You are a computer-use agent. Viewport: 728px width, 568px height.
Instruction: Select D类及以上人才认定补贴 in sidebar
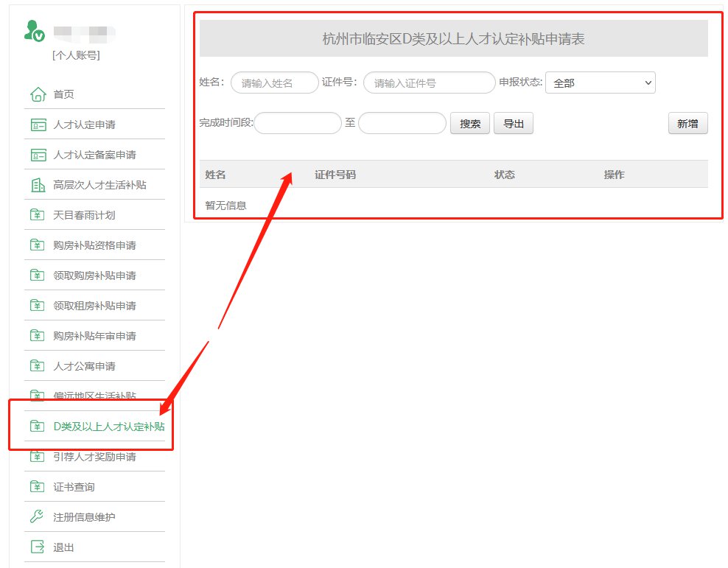click(x=108, y=427)
